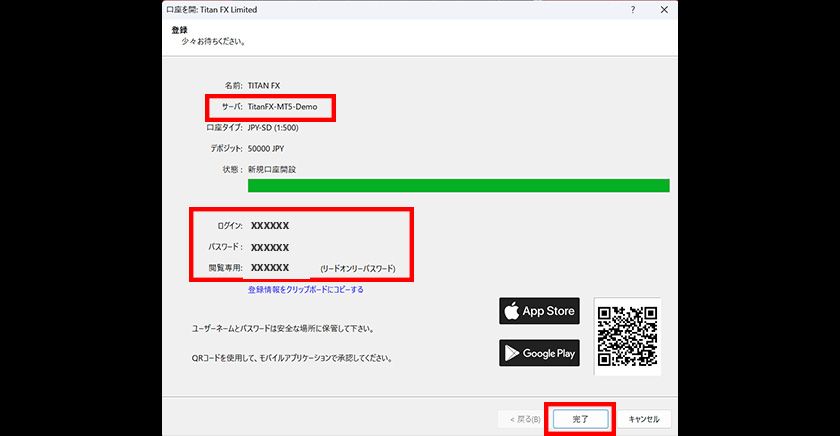The height and width of the screenshot is (436, 840).
Task: Click the QR code image
Action: click(x=627, y=337)
